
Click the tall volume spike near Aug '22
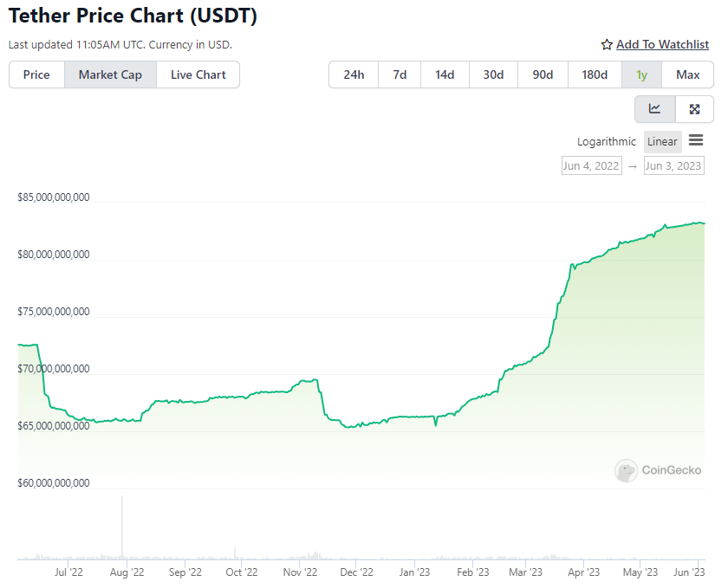coord(122,527)
